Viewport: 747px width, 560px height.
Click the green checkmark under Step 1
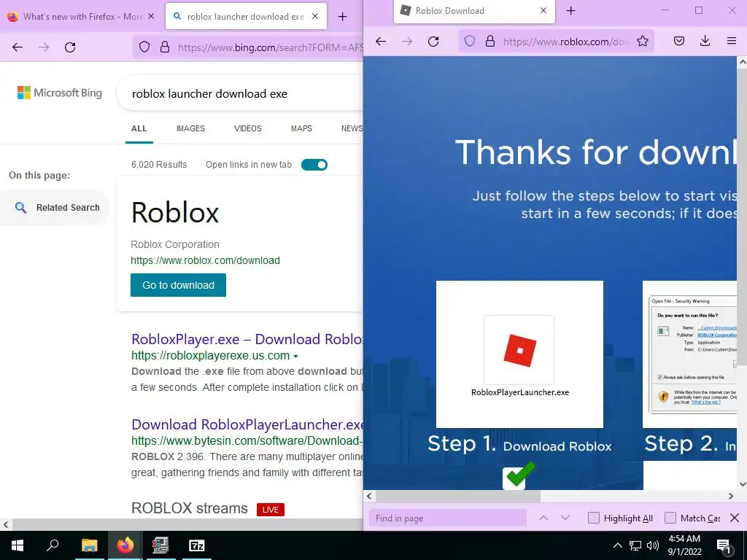coord(519,474)
